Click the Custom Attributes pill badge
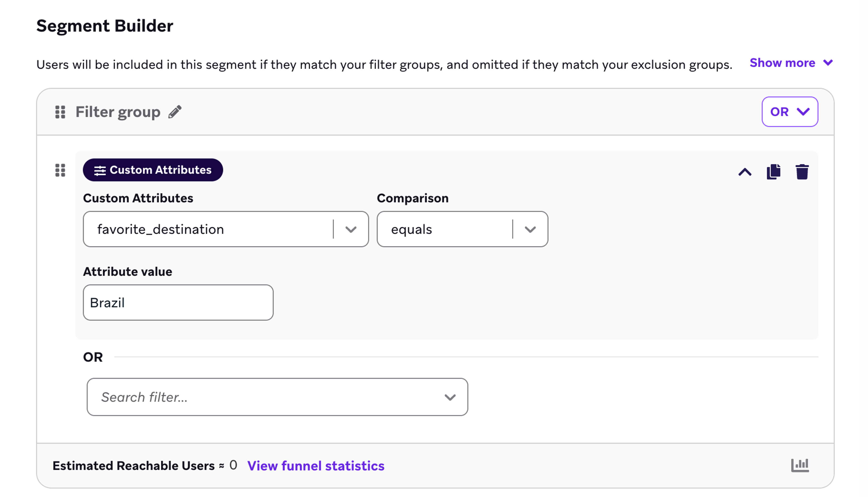Viewport: 868px width, 497px height. tap(153, 170)
